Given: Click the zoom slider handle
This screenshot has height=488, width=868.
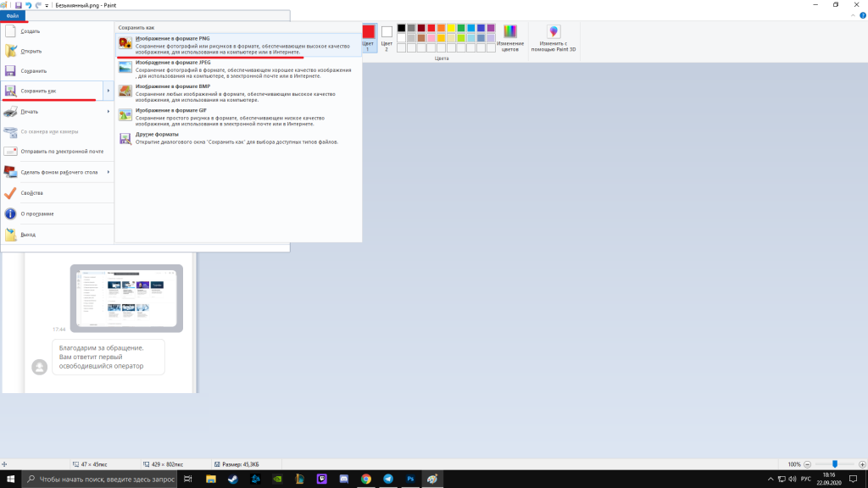Looking at the screenshot, I should coord(835,464).
